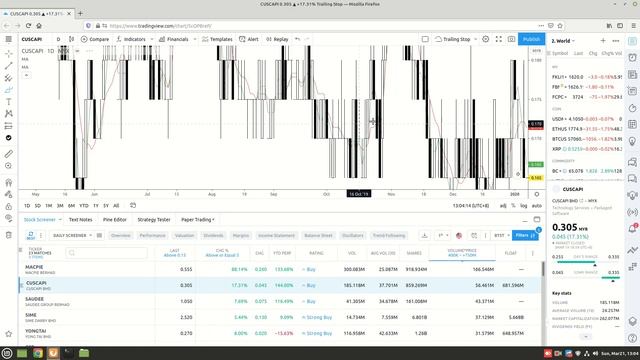Export screener data with download icon

tap(424, 236)
